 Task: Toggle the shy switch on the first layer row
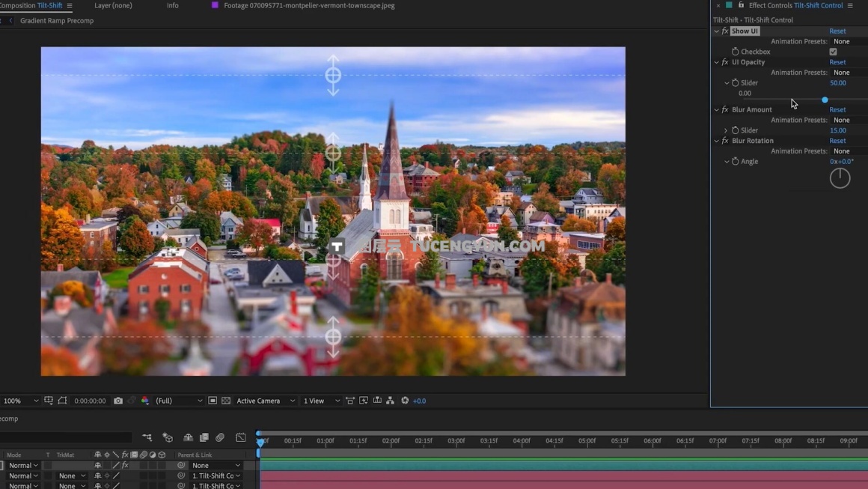(x=98, y=465)
